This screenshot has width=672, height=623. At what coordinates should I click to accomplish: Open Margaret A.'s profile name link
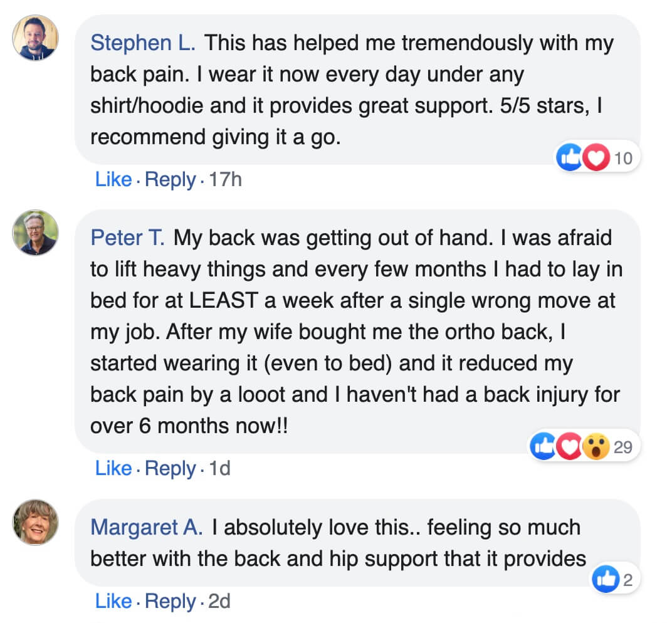pos(147,527)
